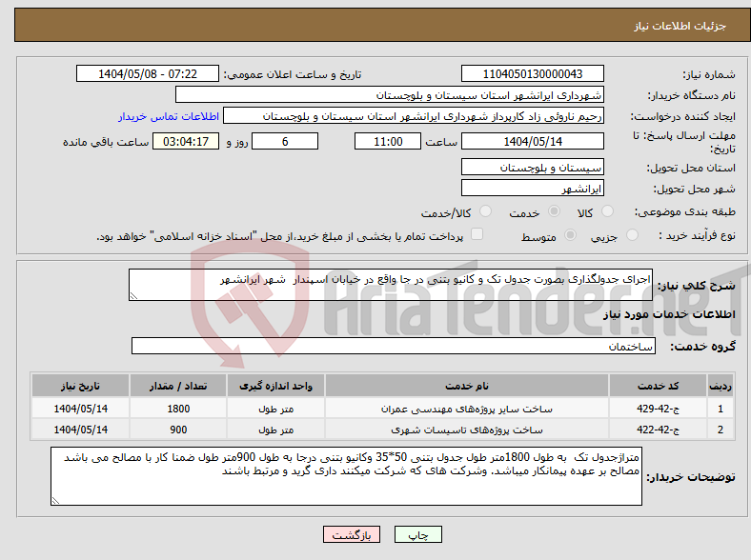The height and width of the screenshot is (560, 751).
Task: Click the date cell in row 1
Action: point(80,409)
